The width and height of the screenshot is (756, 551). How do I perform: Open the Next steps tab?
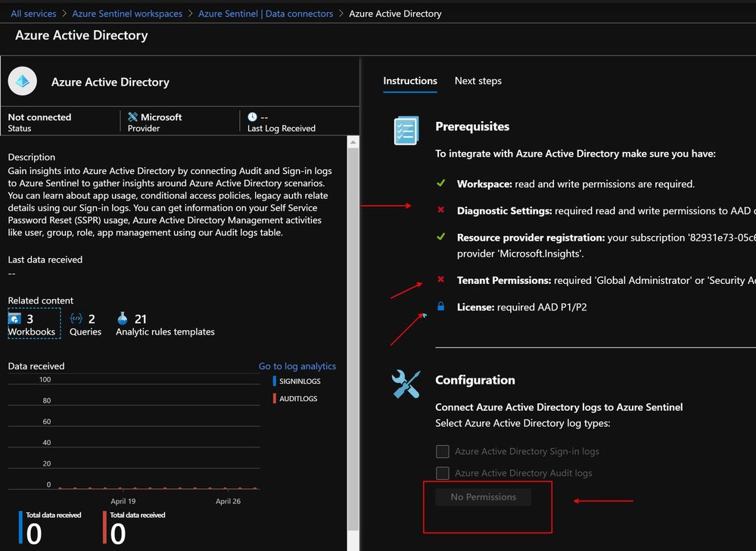click(x=478, y=81)
